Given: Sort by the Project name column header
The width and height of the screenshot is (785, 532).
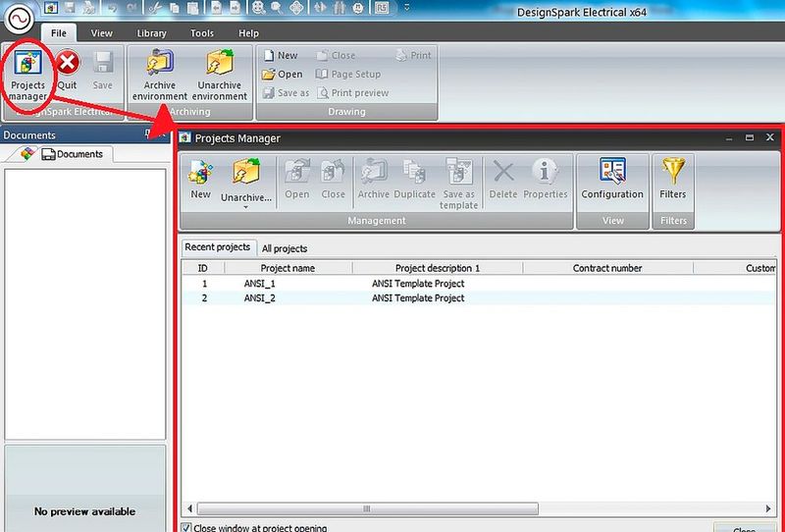Looking at the screenshot, I should point(288,268).
